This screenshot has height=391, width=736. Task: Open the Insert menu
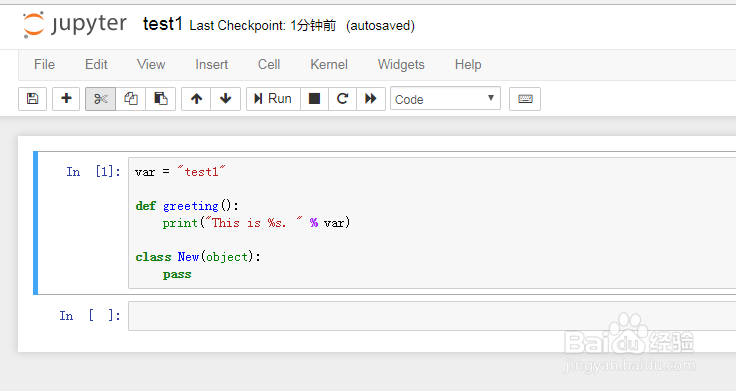(x=212, y=64)
